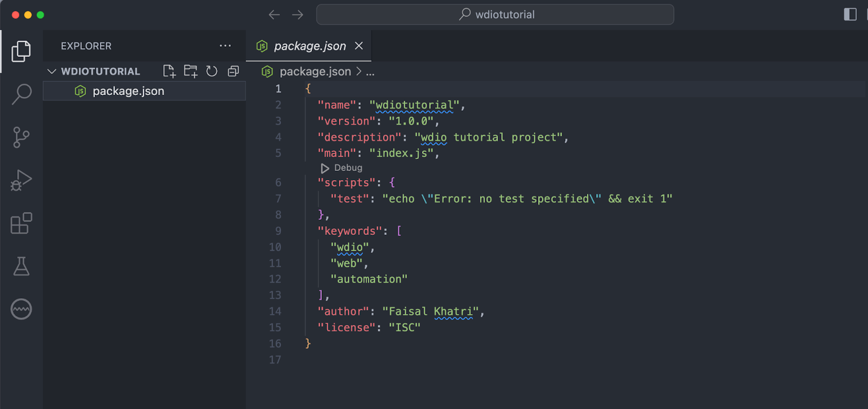Click the "license" key on line 15
This screenshot has height=409, width=868.
pyautogui.click(x=347, y=328)
